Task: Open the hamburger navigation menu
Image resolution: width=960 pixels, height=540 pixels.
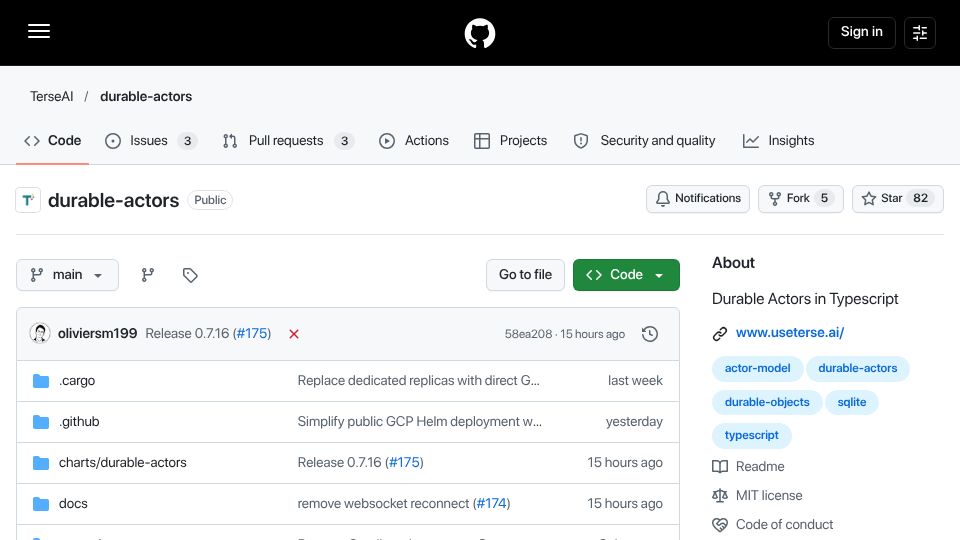Action: pyautogui.click(x=39, y=32)
